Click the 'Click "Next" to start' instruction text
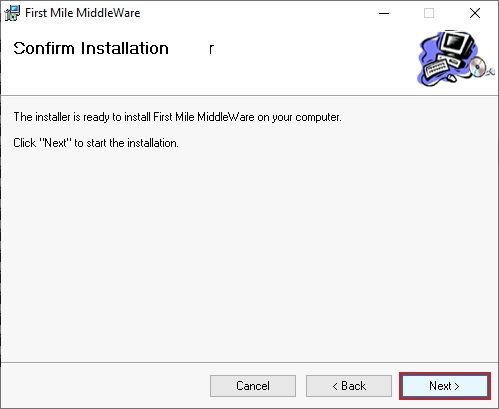Screen dimensions: 499x409 pyautogui.click(x=96, y=143)
